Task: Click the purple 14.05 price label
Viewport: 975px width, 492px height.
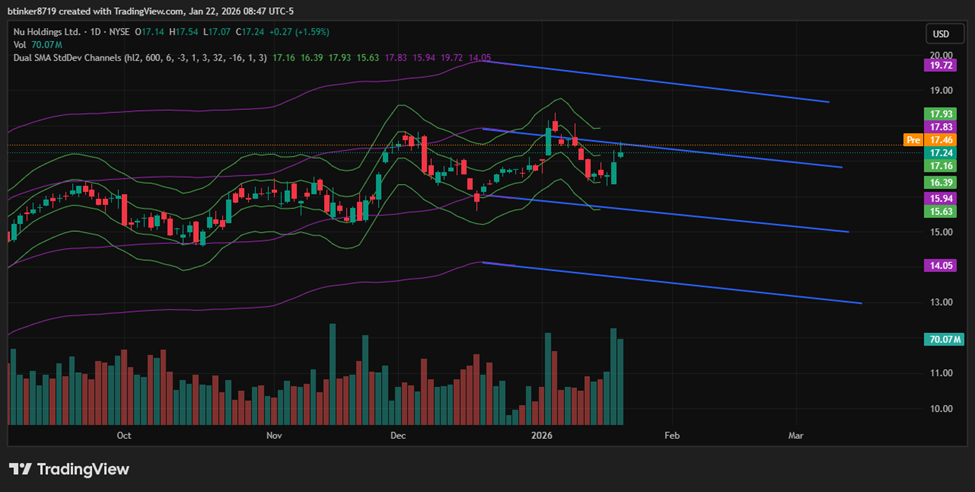Action: 942,265
